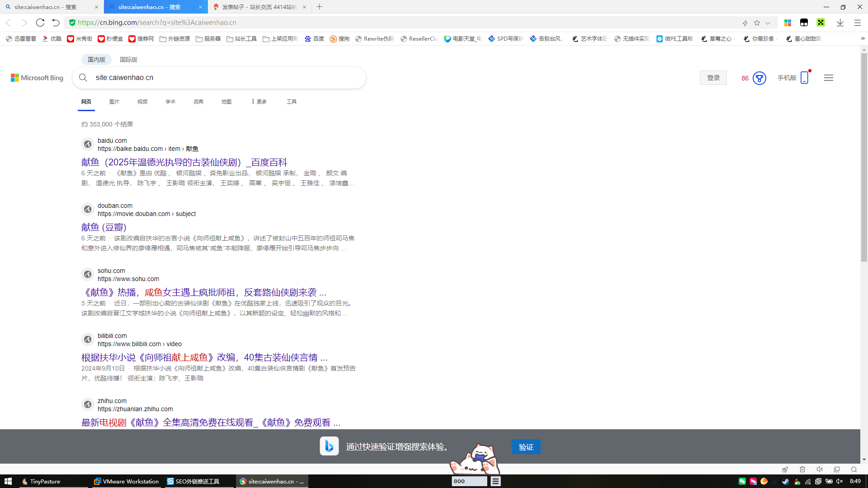
Task: Open the 图片 search tab
Action: pyautogui.click(x=114, y=102)
